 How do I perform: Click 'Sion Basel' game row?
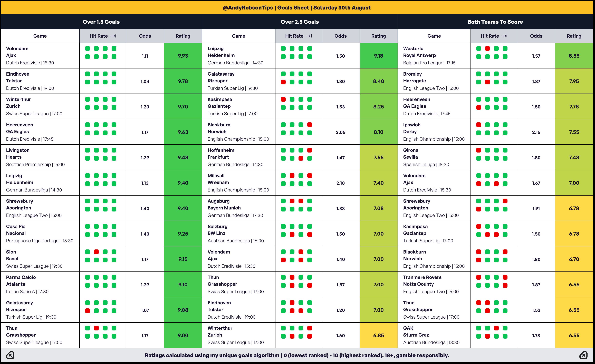[x=40, y=259]
